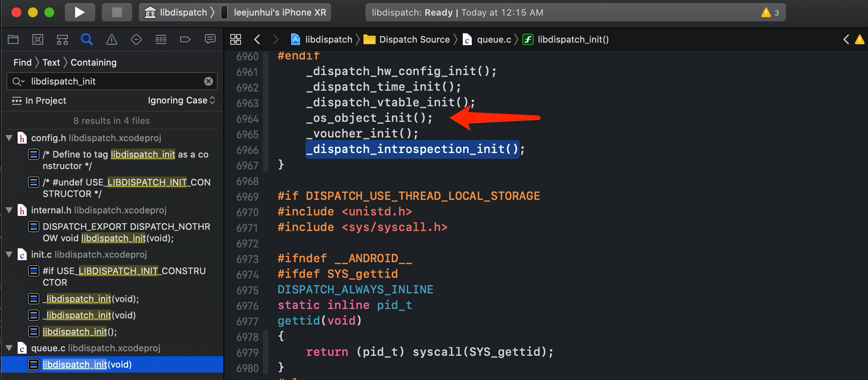868x380 pixels.
Task: Open the Debug navigator icon
Action: click(161, 39)
